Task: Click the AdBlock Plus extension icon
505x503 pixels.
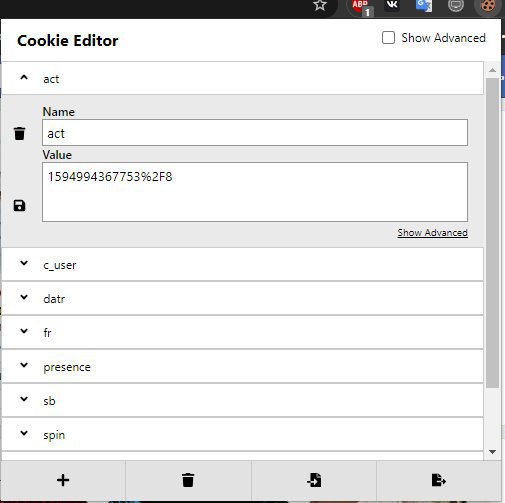Action: tap(361, 7)
